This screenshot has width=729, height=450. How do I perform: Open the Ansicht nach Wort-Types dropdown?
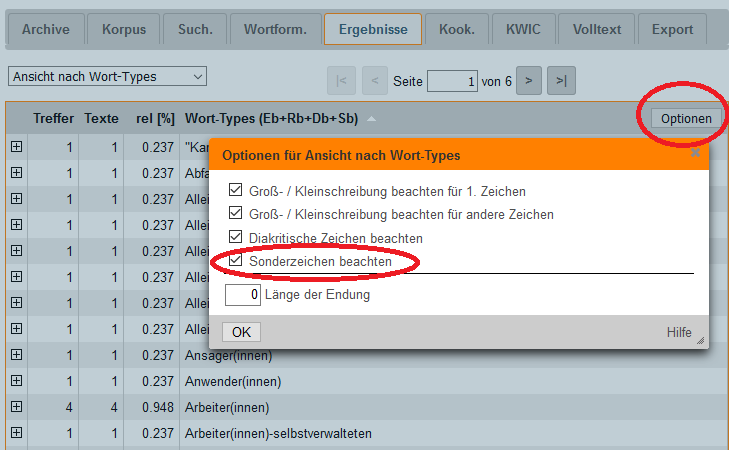(x=107, y=76)
